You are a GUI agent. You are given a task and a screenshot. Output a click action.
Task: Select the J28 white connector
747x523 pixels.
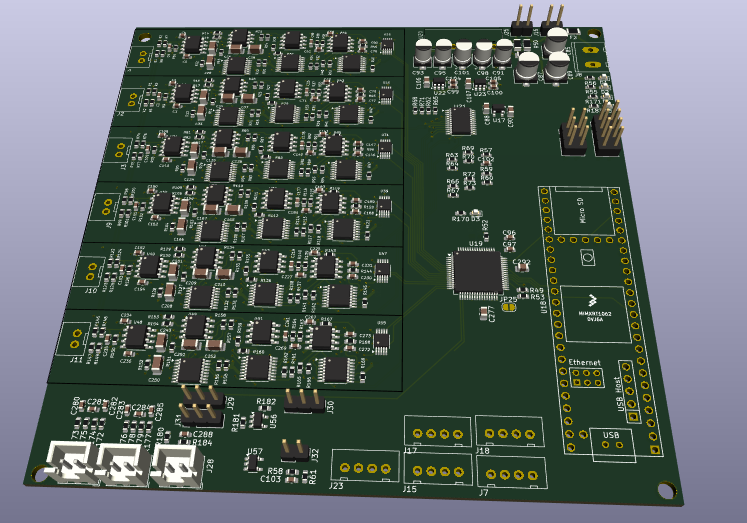[179, 467]
